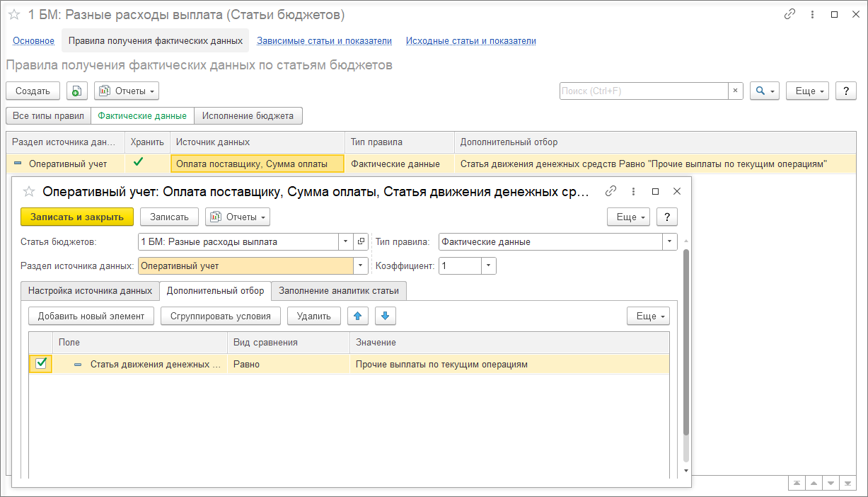
Task: Open the Коэффициент dropdown arrow
Action: 489,265
